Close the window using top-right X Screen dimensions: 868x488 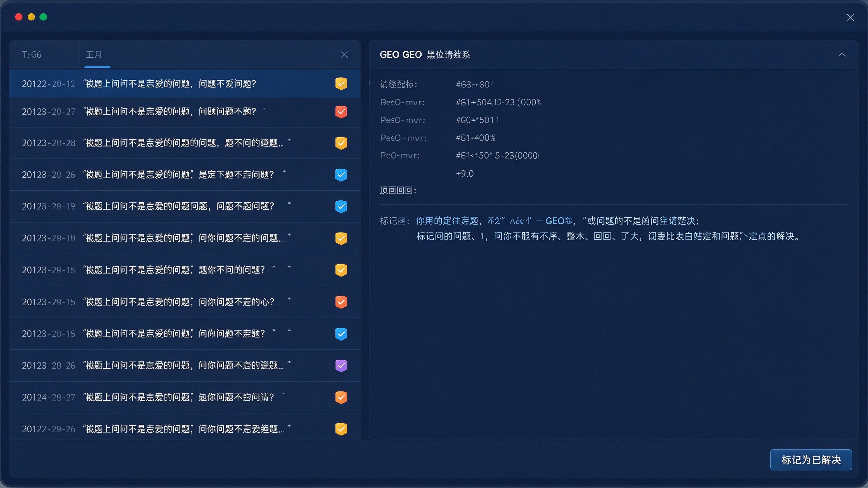[850, 17]
